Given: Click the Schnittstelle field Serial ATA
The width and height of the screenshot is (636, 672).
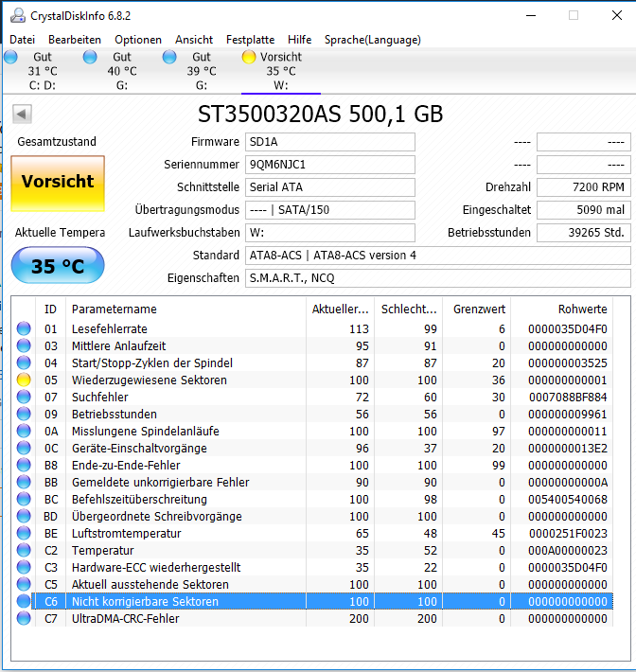Looking at the screenshot, I should (330, 187).
